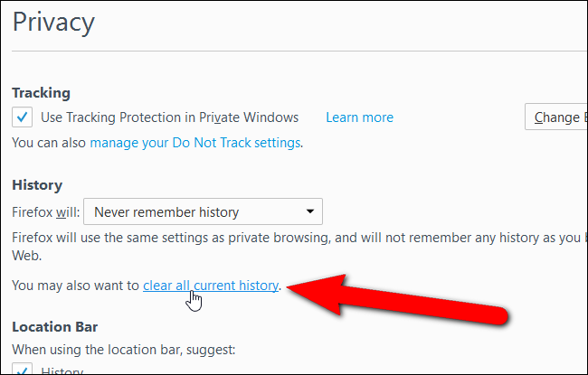
Task: Click the arrow icon on the history dropdown
Action: coord(309,211)
